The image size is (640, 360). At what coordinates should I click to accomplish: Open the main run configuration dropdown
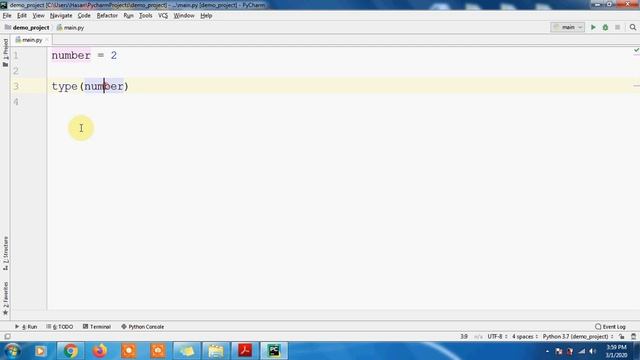coord(567,27)
